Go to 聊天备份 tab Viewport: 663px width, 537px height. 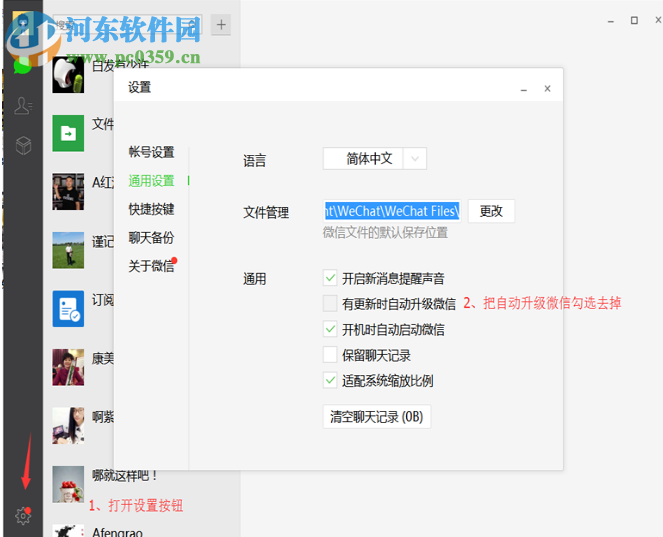tap(151, 238)
